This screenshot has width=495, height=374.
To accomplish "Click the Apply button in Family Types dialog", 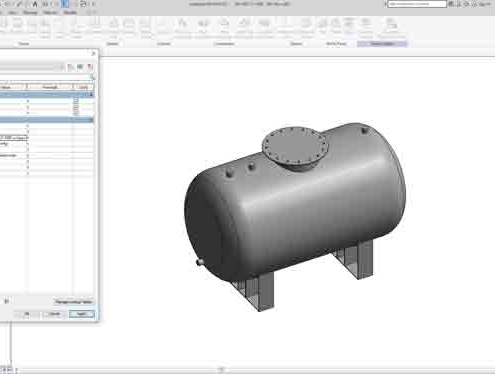I will [x=81, y=314].
